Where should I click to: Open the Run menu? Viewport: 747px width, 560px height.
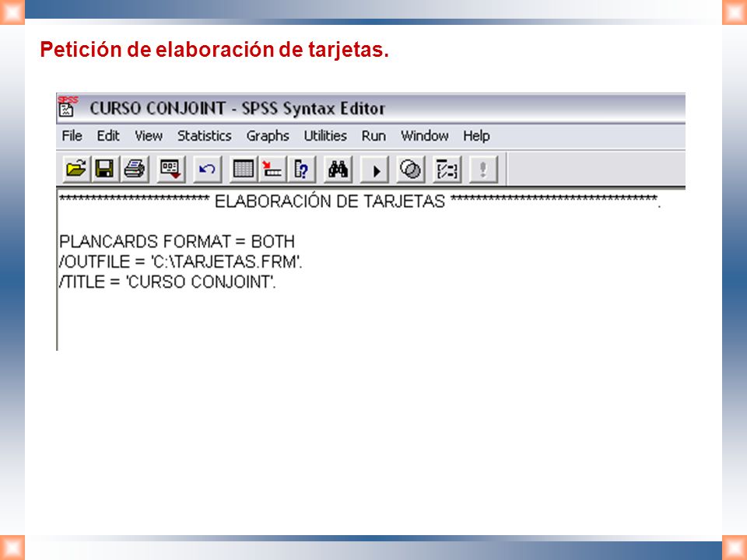(x=373, y=135)
